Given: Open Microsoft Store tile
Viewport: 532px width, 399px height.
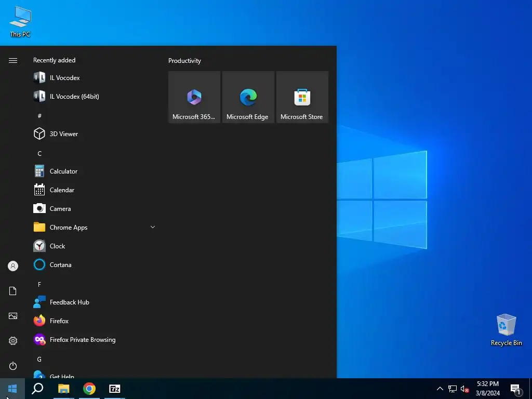Looking at the screenshot, I should pyautogui.click(x=302, y=97).
